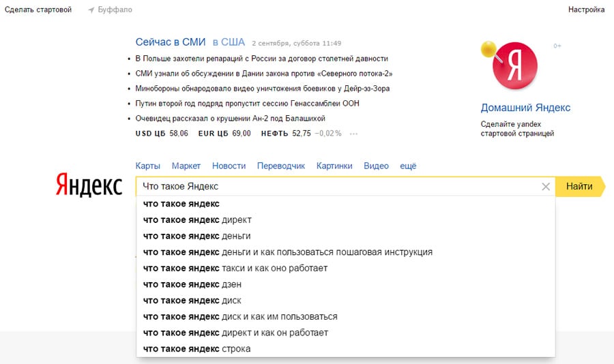Select suggestion 'такси и как оно работает'
Image resolution: width=614 pixels, height=364 pixels.
(x=345, y=268)
